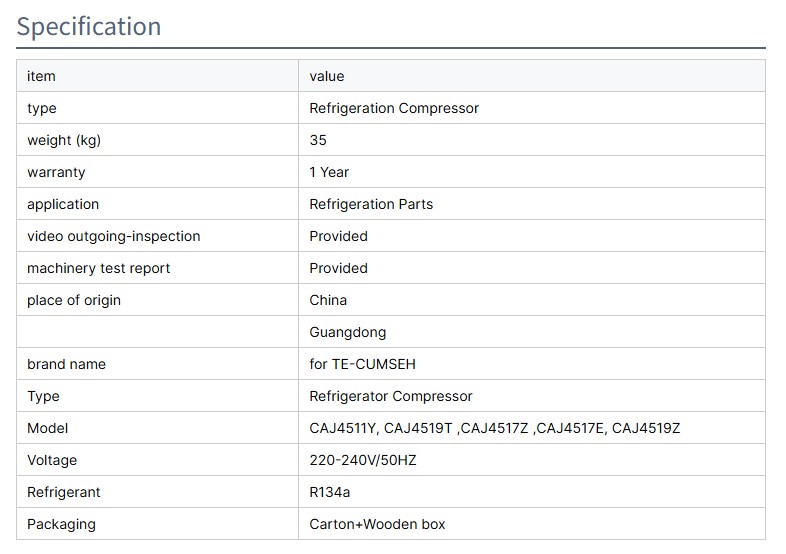Click the "Refrigerator Compressor" value cell

click(391, 396)
